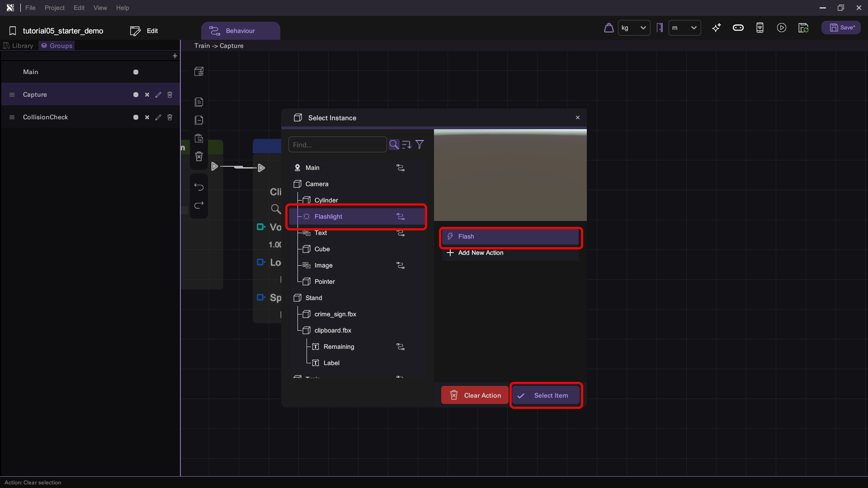Click the x icon on CollisionCheck group
The width and height of the screenshot is (868, 488).
click(147, 117)
